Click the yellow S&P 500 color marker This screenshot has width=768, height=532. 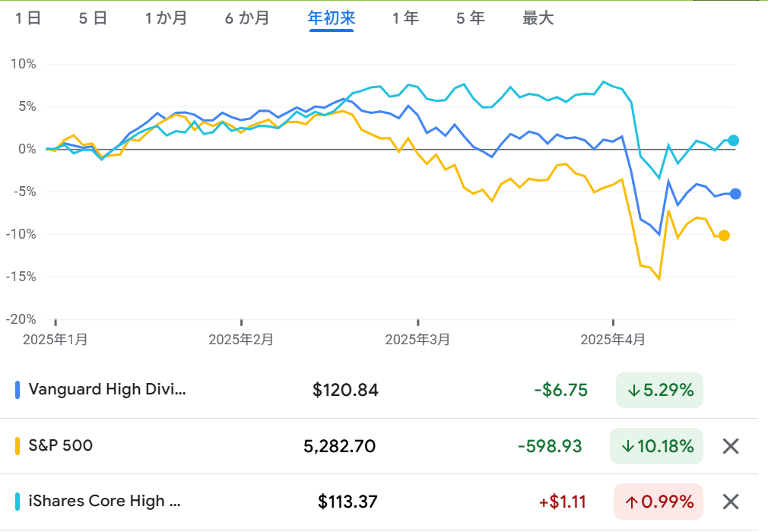click(17, 446)
